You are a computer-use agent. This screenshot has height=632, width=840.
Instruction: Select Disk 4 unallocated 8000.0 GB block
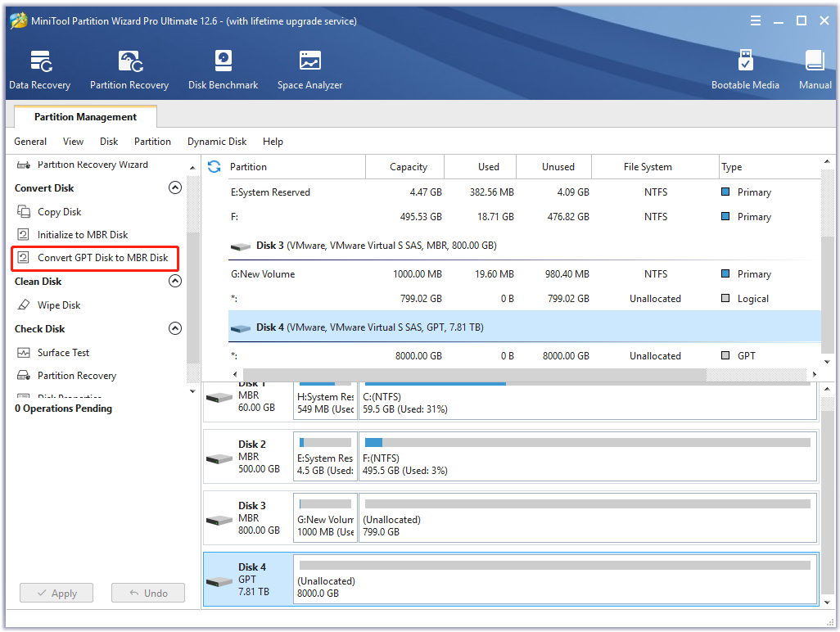click(x=556, y=580)
